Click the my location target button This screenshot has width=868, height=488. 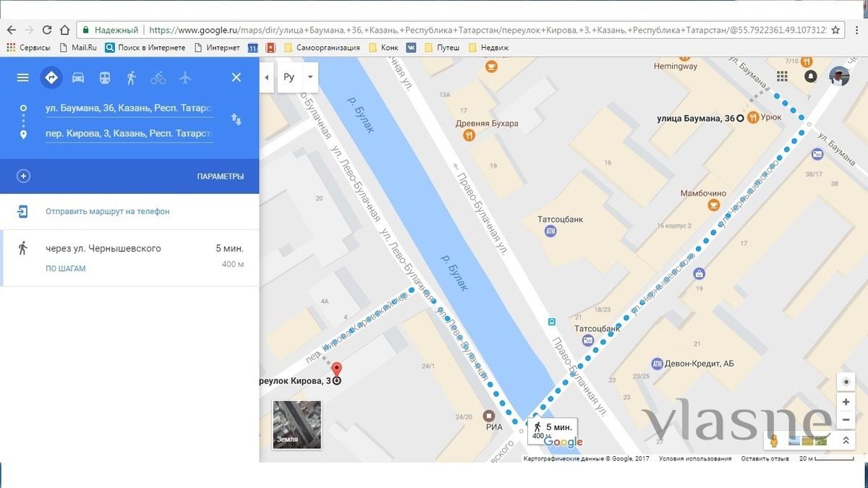(846, 382)
